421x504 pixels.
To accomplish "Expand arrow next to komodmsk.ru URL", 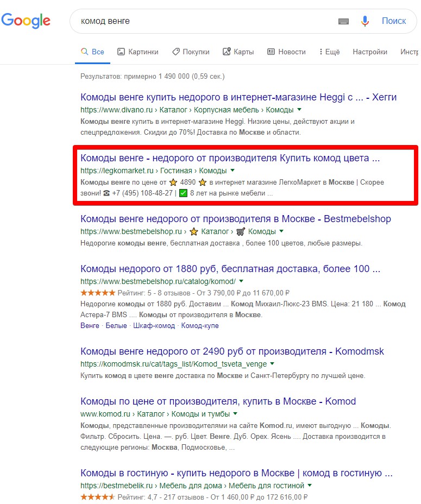I will [272, 363].
